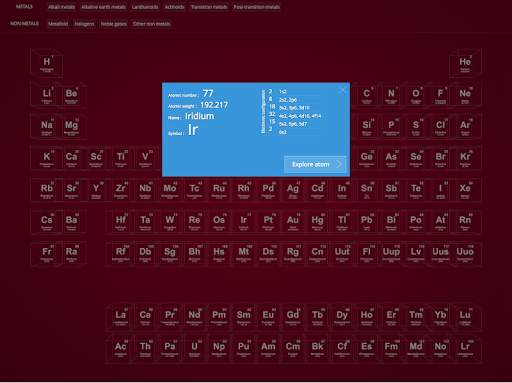Screen dimensions: 512x383
Task: Select the Beryllium (Be) element tile
Action: (71, 95)
